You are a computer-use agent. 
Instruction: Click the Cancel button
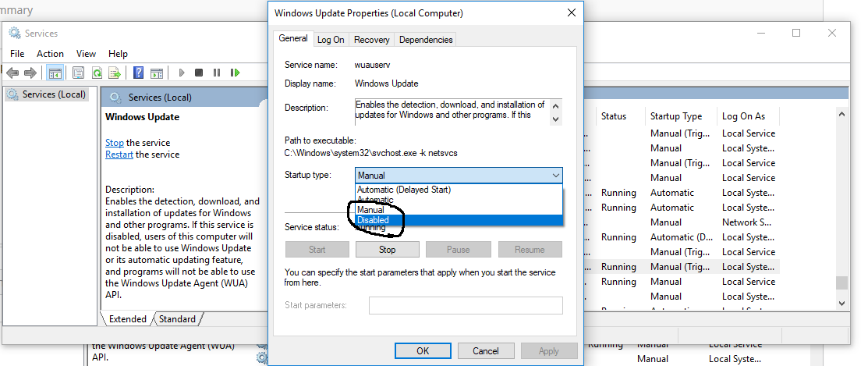pos(486,350)
